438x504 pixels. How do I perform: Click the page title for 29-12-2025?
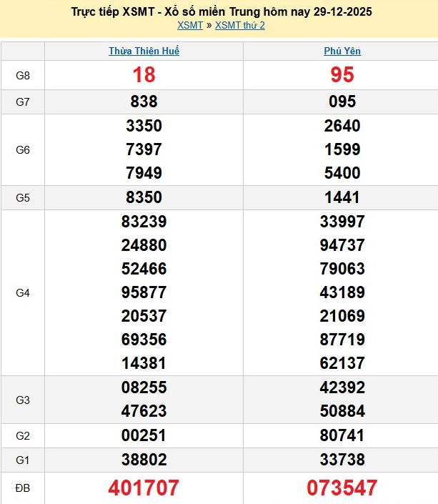click(222, 12)
